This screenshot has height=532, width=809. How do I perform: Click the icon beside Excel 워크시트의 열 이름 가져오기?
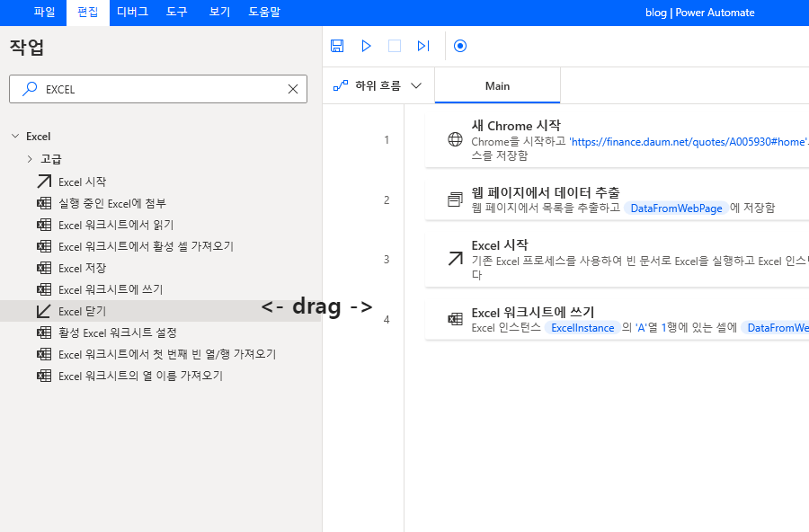(44, 376)
